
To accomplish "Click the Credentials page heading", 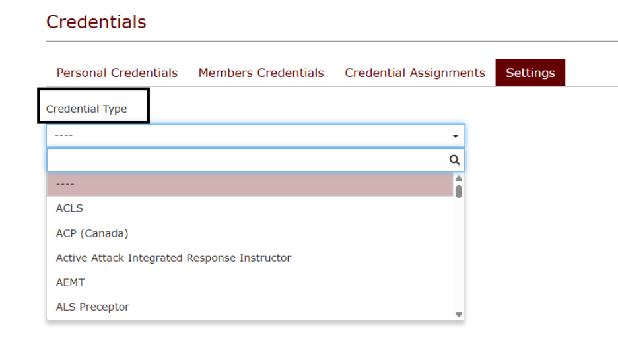I will pyautogui.click(x=96, y=22).
